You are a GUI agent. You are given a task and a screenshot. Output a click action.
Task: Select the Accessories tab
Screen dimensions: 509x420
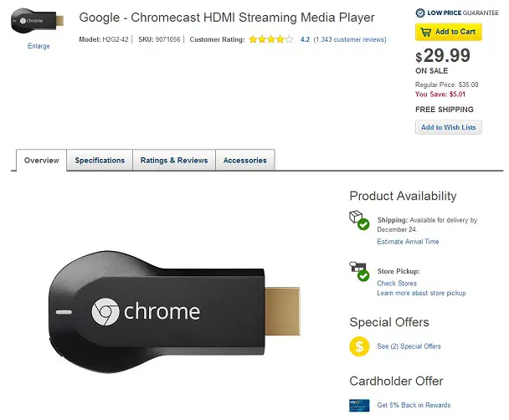coord(245,160)
